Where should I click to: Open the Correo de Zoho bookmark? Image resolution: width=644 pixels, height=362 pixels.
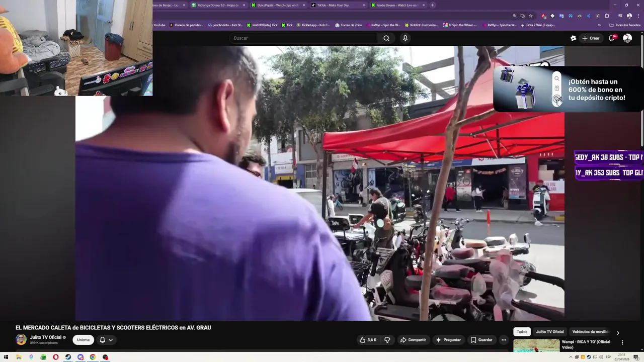point(348,25)
